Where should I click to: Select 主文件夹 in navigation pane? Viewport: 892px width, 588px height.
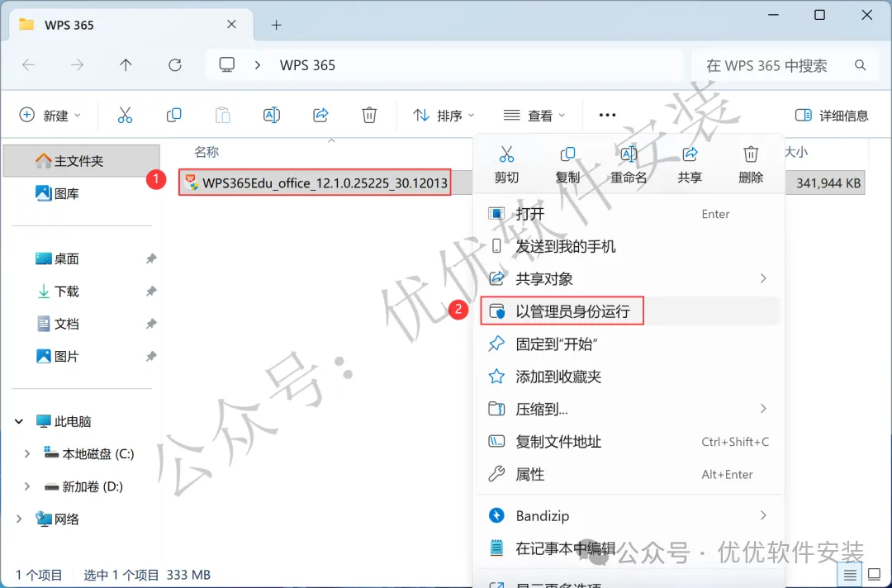coord(81,161)
